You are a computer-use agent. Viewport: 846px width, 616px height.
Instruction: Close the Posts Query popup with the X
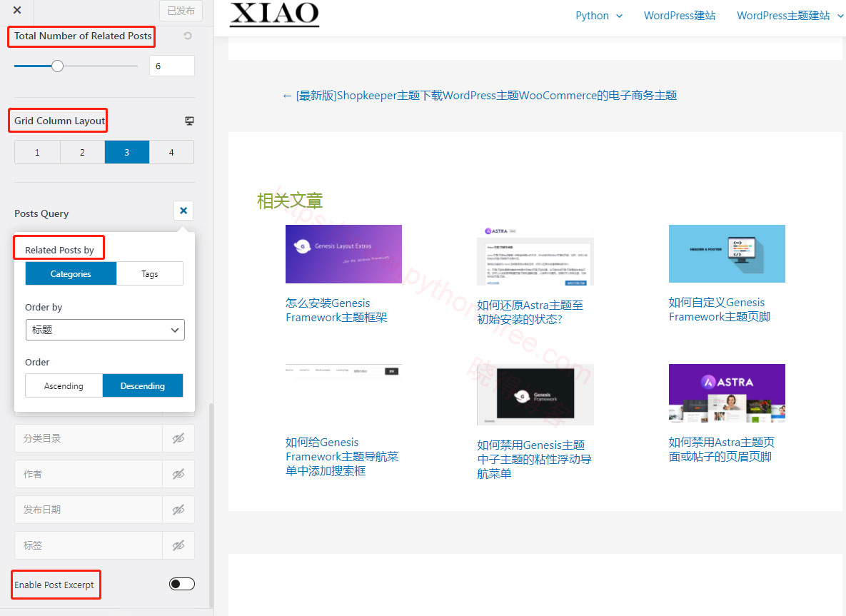coord(183,211)
